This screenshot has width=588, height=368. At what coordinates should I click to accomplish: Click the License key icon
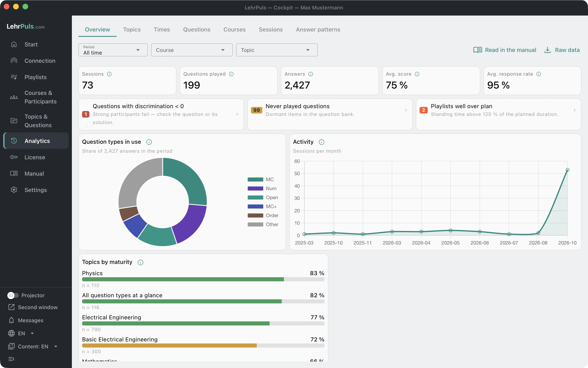tap(14, 157)
